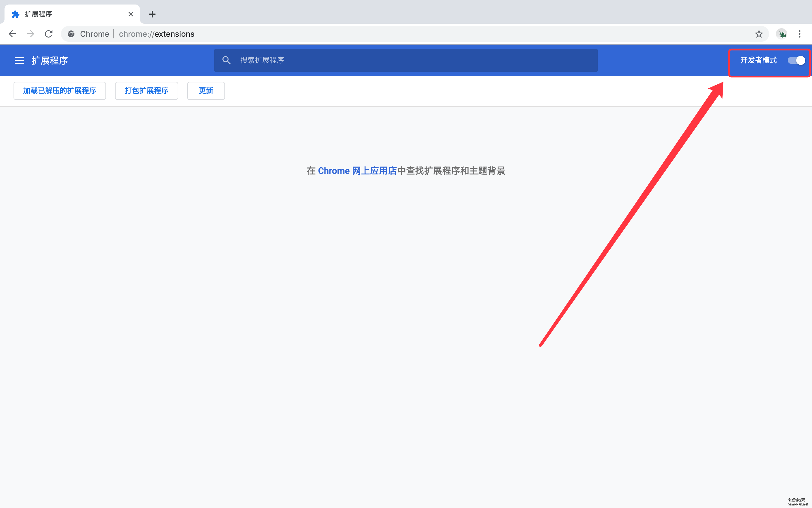
Task: Click the 打包扩展程序 button
Action: click(147, 91)
